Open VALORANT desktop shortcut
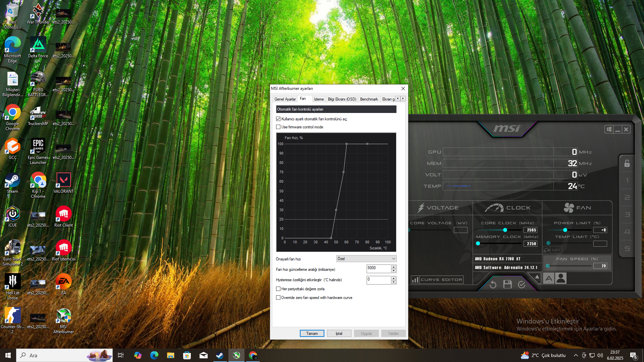The image size is (644, 362). (63, 183)
